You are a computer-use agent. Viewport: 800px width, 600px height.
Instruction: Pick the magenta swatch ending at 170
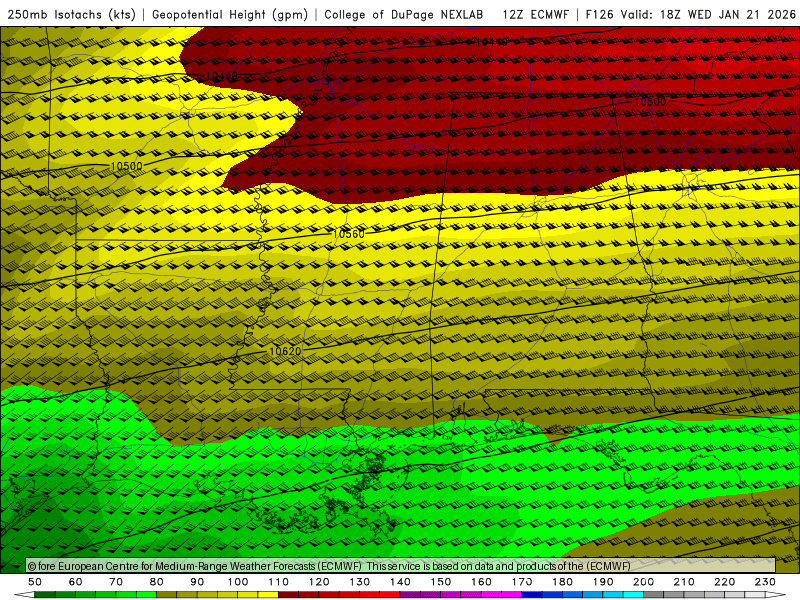511,595
